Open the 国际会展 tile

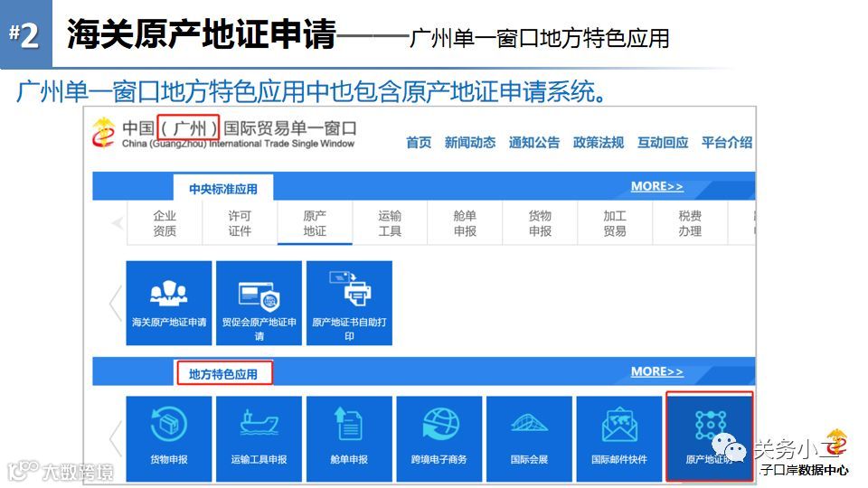pos(529,439)
